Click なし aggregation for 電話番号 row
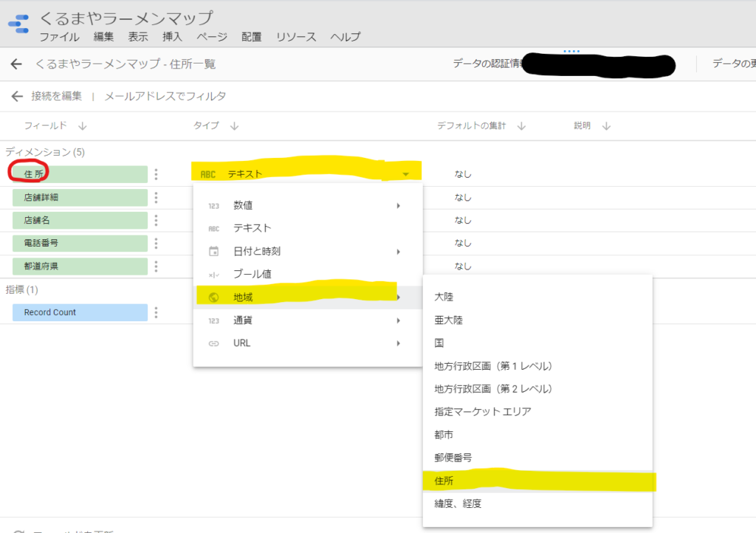This screenshot has height=533, width=756. pyautogui.click(x=463, y=244)
